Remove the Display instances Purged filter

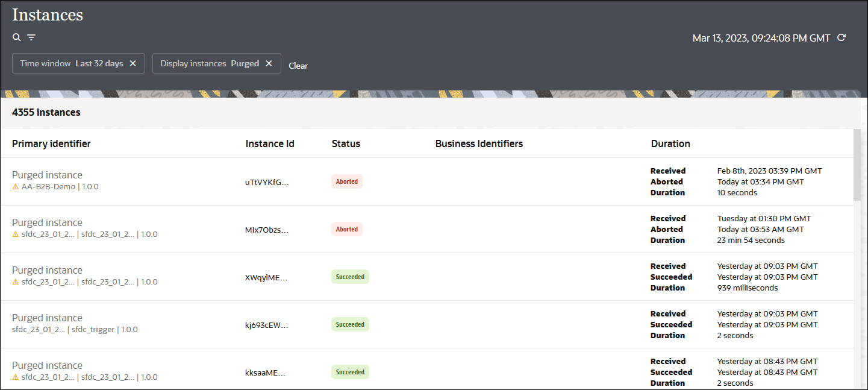[x=269, y=63]
